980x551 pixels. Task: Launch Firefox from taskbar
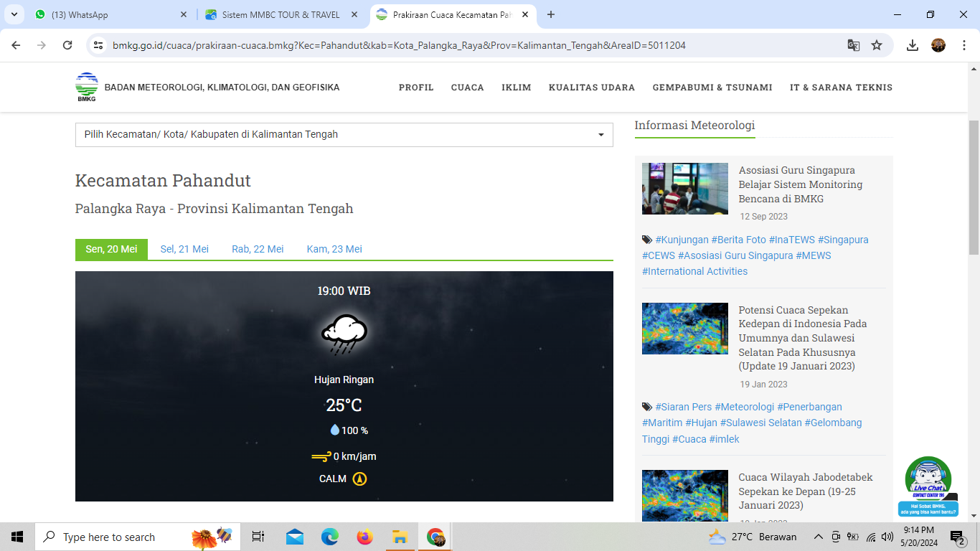tap(364, 537)
